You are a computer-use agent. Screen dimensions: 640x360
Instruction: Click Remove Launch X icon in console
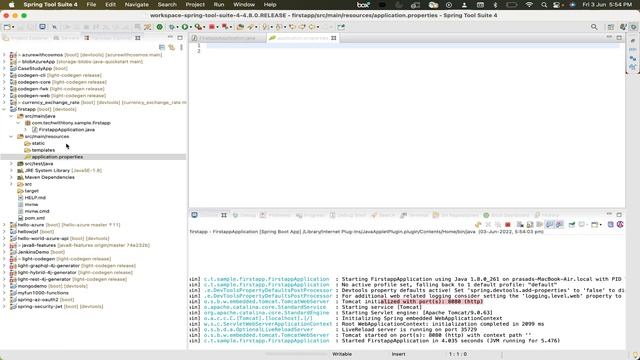[488, 224]
